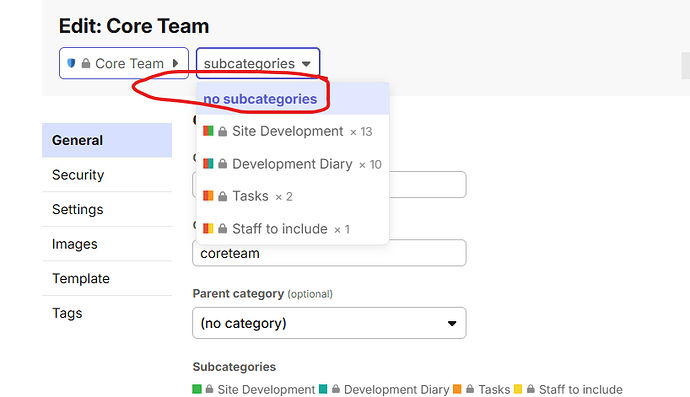Screen dimensions: 690x397
Task: Click the Core Team breadcrumb category button
Action: 124,63
